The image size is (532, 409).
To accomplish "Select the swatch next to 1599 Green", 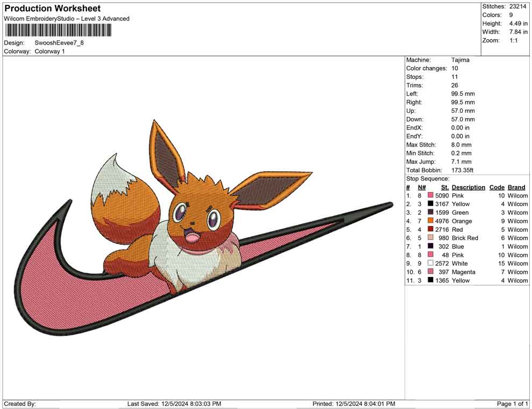I will 430,212.
